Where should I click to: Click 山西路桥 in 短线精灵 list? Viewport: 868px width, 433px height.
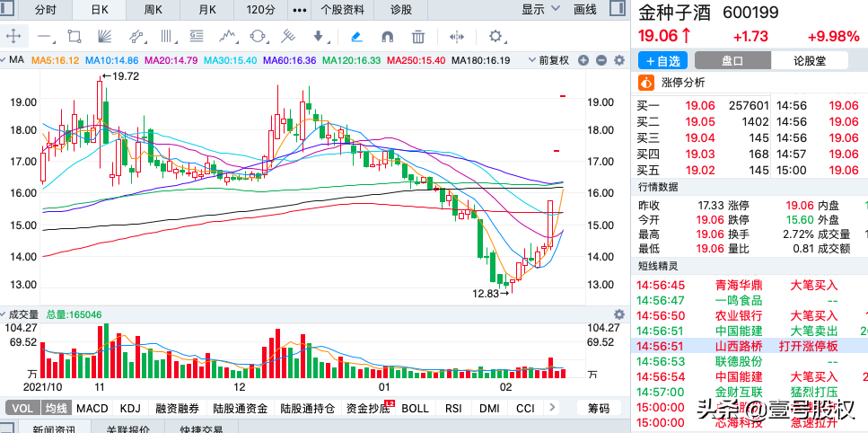(x=739, y=347)
